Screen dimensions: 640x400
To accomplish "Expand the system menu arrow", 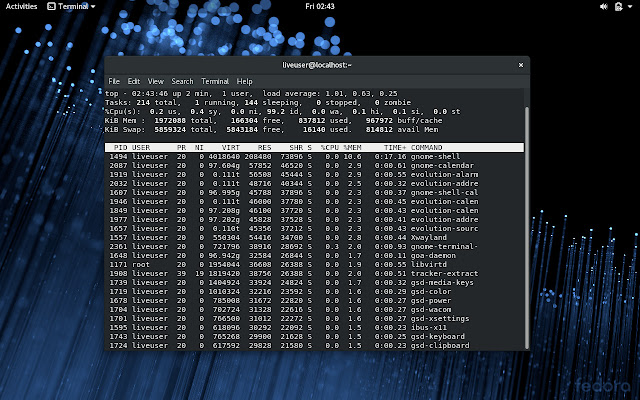I will coord(630,7).
